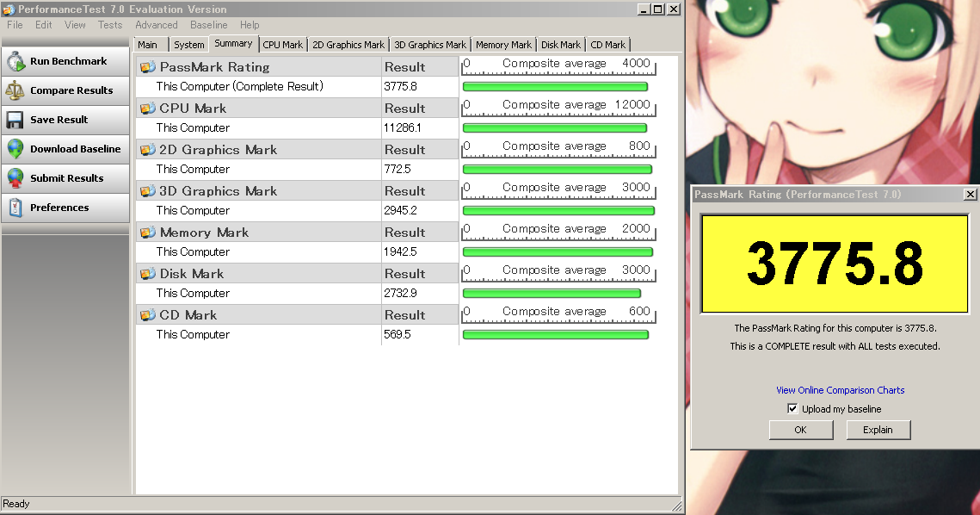
Task: Click the Disk Mark green result bar
Action: [552, 294]
